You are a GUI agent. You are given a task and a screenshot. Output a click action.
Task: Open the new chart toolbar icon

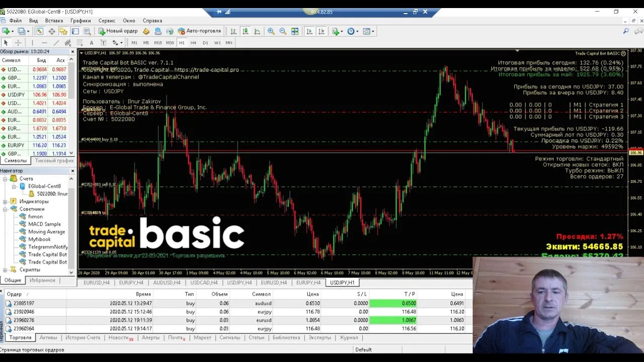click(x=7, y=31)
